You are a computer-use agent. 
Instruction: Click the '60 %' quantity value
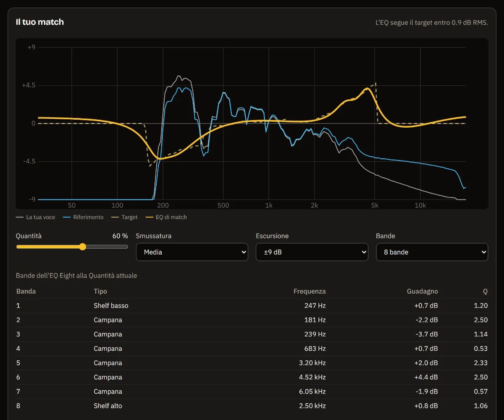click(120, 236)
